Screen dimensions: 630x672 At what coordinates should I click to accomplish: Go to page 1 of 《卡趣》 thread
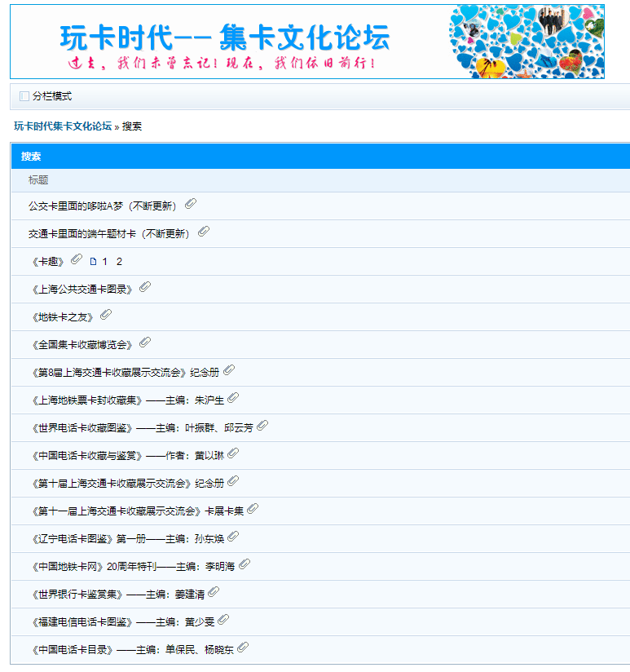coord(105,262)
